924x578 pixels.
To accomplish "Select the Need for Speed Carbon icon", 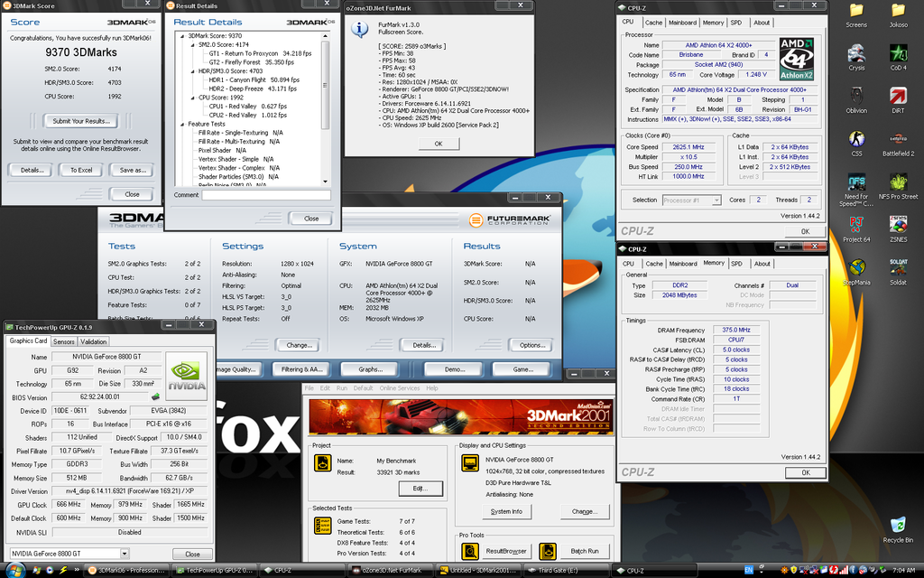I will coord(856,190).
